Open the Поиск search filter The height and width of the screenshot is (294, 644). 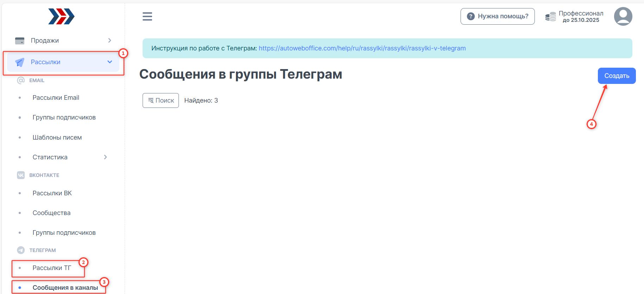click(161, 100)
